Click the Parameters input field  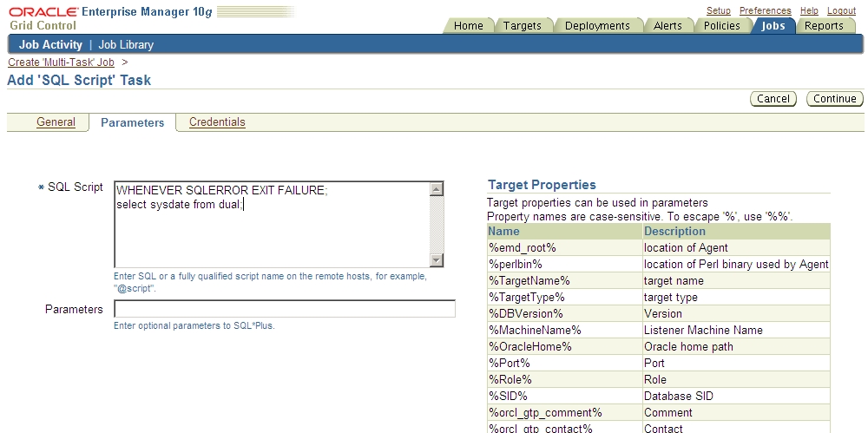[285, 308]
